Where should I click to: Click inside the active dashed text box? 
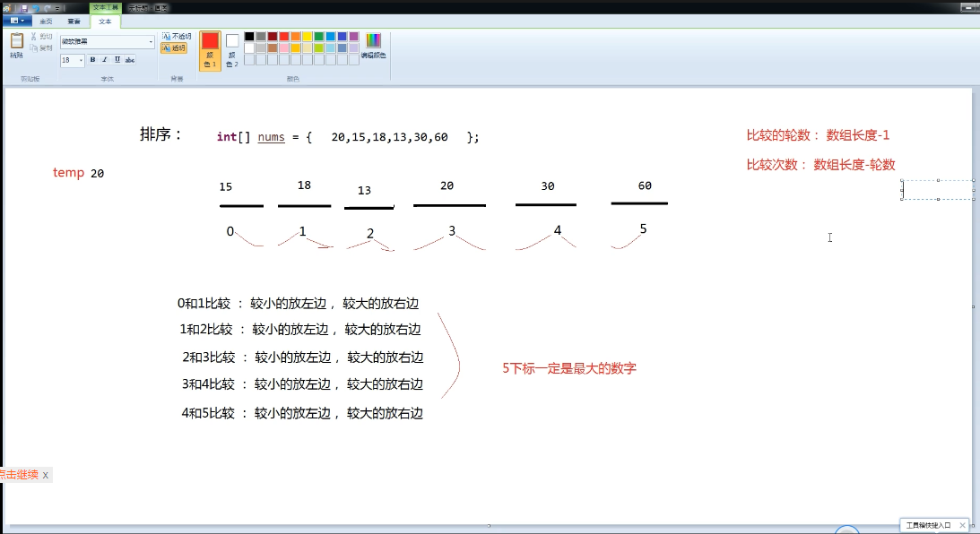(x=938, y=190)
